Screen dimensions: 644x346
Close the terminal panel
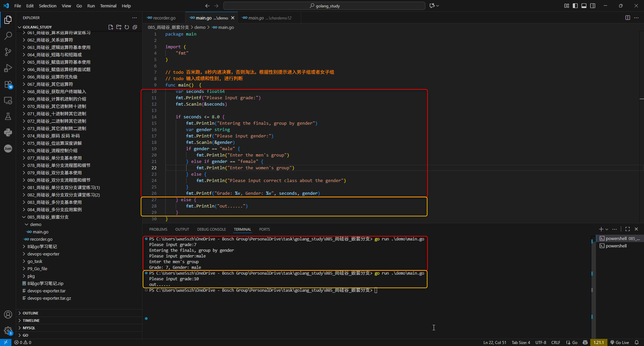pos(636,229)
